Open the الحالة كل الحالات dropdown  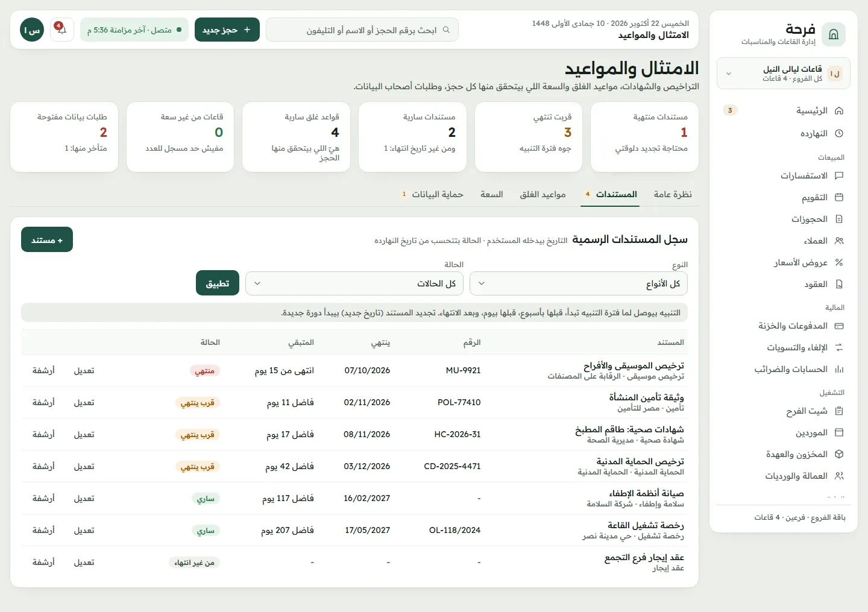point(354,283)
